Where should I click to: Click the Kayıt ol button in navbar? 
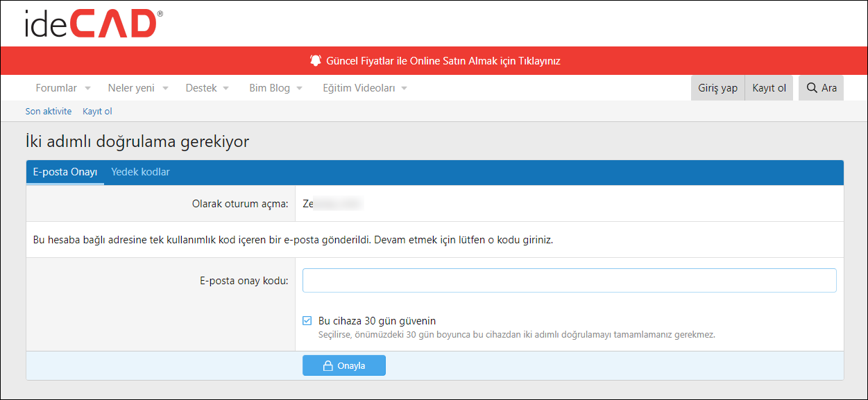click(x=769, y=88)
